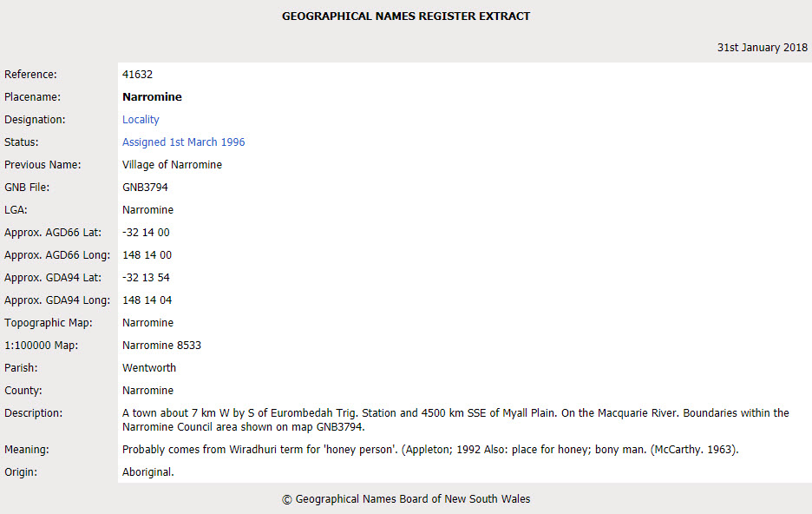Open the Locality designation link

[141, 120]
